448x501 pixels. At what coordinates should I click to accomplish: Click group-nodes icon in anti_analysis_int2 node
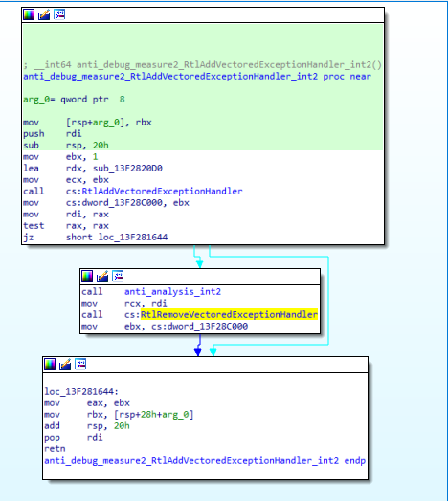(118, 276)
